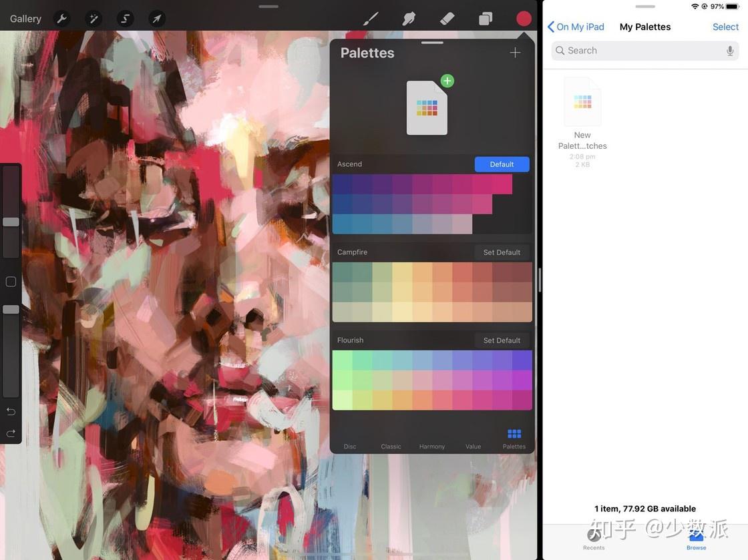Create a new palette with the plus button
Image resolution: width=748 pixels, height=560 pixels.
point(515,51)
